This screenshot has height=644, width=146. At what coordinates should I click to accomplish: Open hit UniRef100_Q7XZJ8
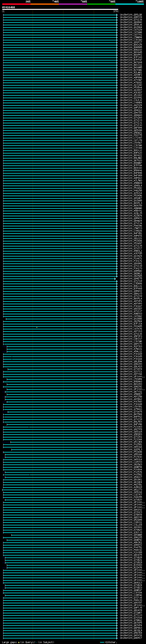click(x=131, y=20)
